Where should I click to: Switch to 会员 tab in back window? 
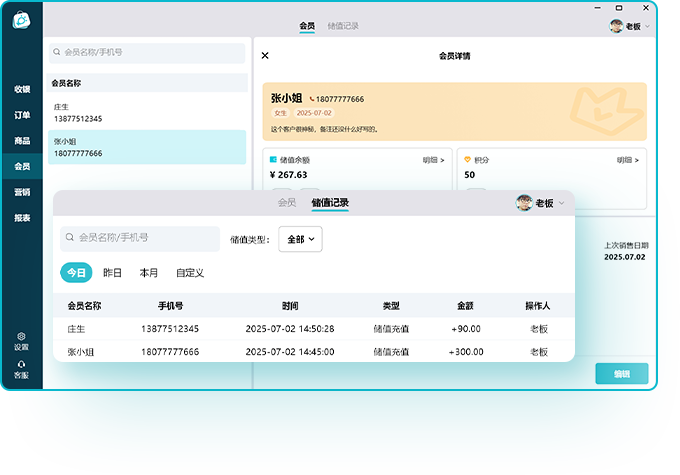[307, 26]
